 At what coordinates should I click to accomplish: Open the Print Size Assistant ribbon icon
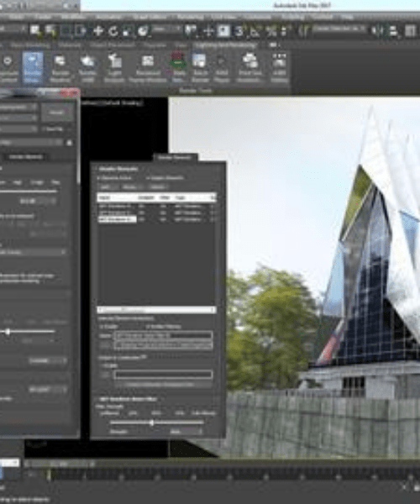(249, 68)
